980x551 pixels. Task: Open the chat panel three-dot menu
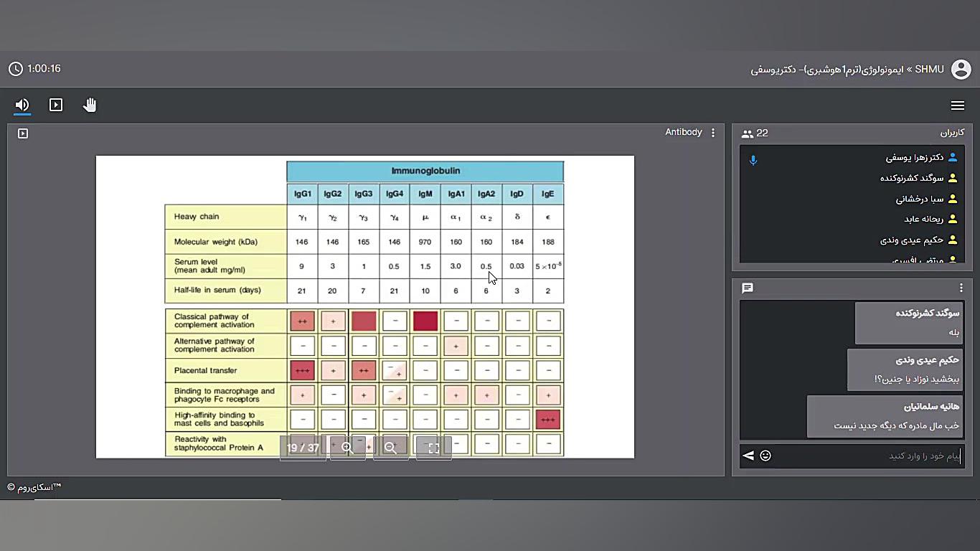961,288
